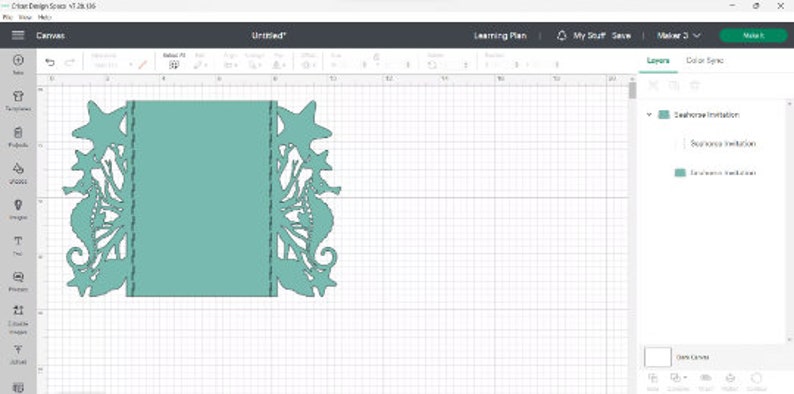The image size is (794, 394).
Task: Click the Rotate icon
Action: 432,65
